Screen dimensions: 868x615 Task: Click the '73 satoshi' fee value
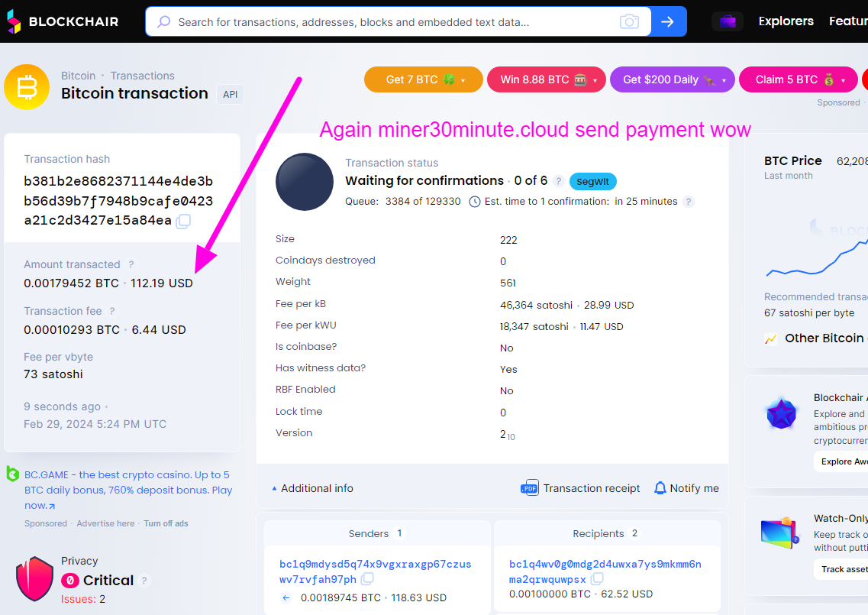(53, 374)
